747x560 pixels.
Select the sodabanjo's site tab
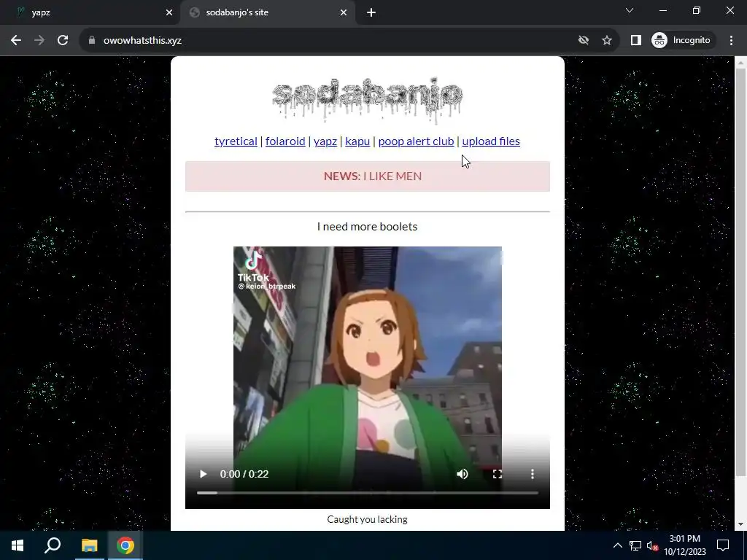pos(267,12)
